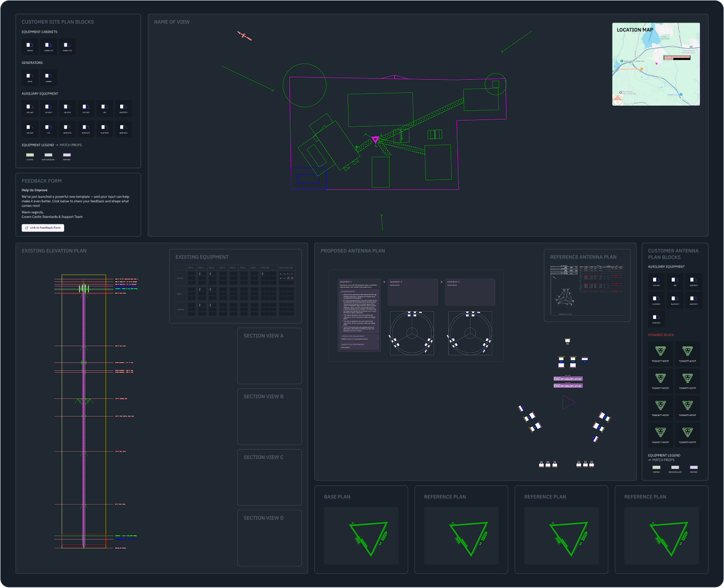Image resolution: width=724 pixels, height=588 pixels.
Task: Click the Existing Equipment table
Action: click(235, 291)
